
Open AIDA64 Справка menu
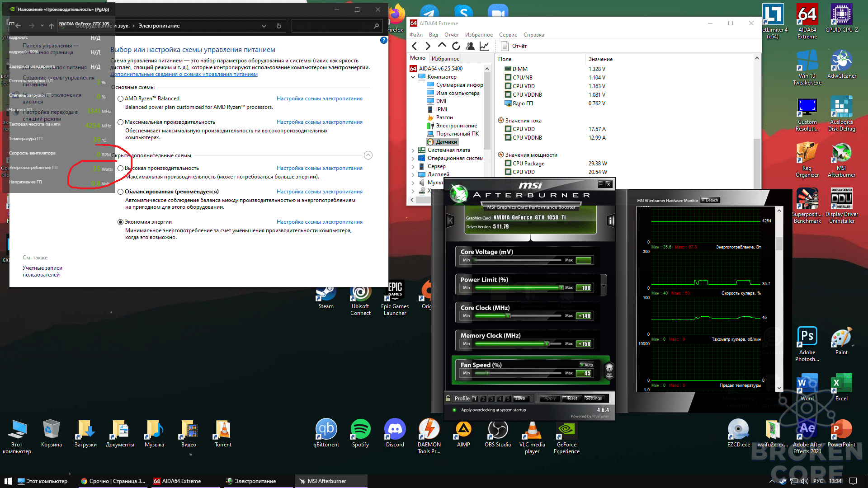(533, 35)
